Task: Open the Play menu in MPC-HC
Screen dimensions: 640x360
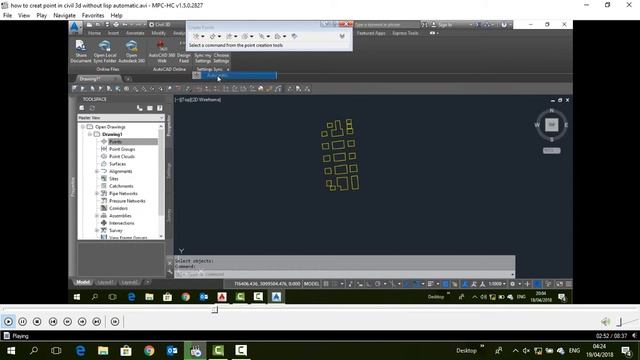Action: coord(41,16)
